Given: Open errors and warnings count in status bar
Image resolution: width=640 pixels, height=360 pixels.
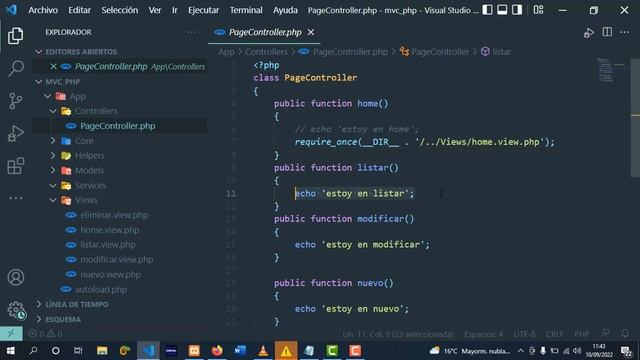Looking at the screenshot, I should (45, 334).
